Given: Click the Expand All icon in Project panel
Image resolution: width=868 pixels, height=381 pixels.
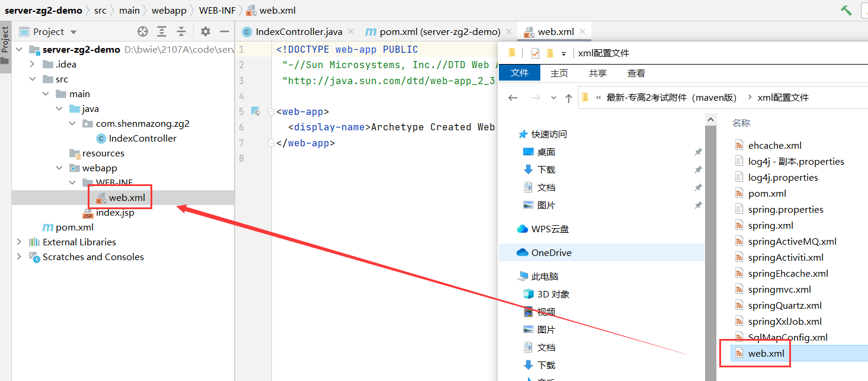Looking at the screenshot, I should click(x=162, y=31).
